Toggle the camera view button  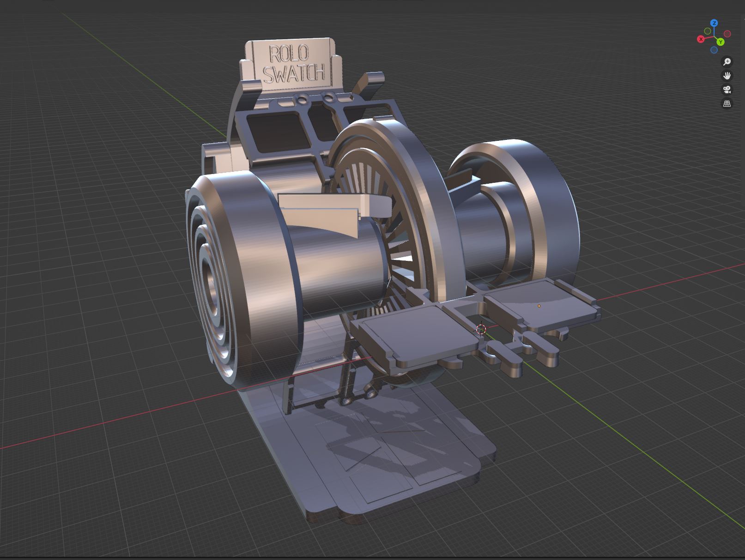click(727, 90)
